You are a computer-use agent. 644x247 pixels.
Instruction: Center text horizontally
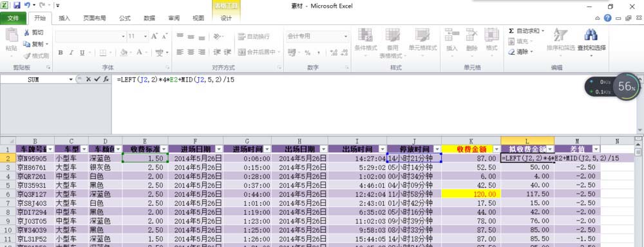click(x=191, y=52)
